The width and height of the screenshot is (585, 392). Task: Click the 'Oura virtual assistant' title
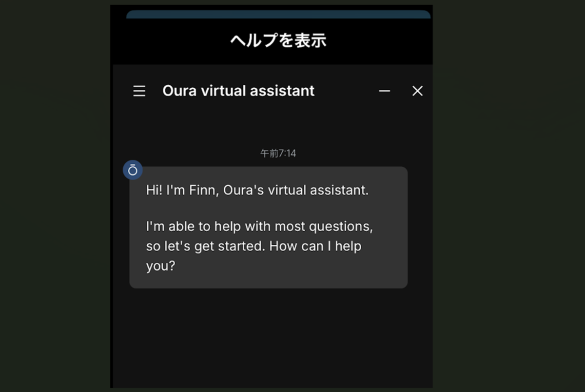point(238,91)
